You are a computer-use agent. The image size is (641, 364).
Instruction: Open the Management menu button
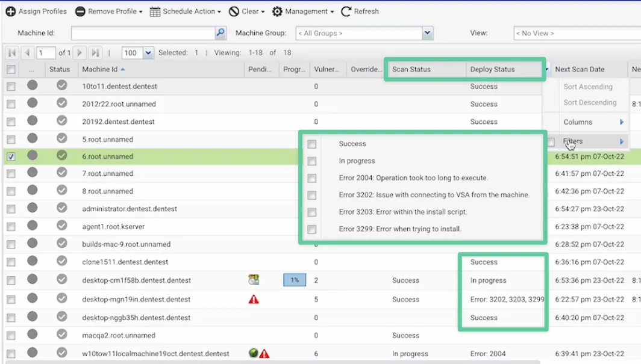click(x=303, y=11)
